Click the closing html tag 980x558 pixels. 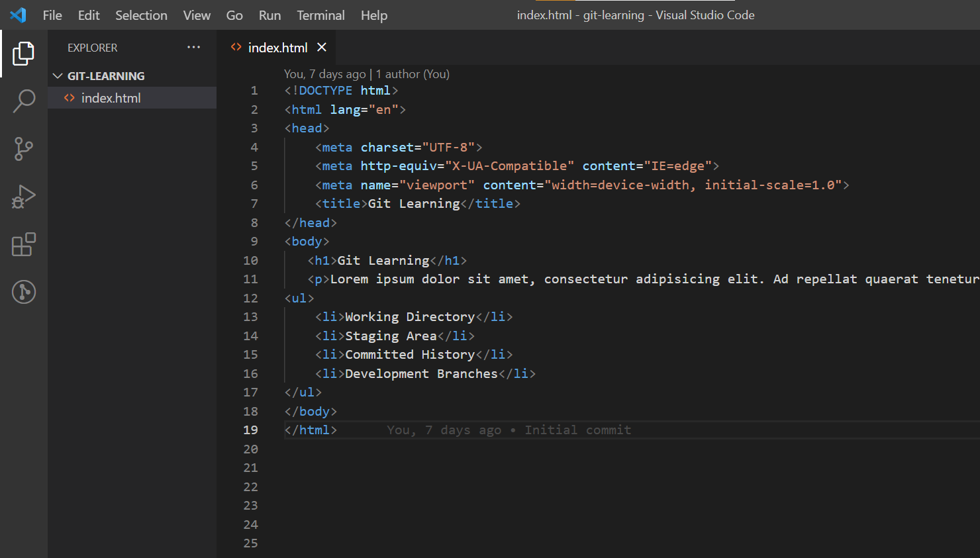point(311,430)
